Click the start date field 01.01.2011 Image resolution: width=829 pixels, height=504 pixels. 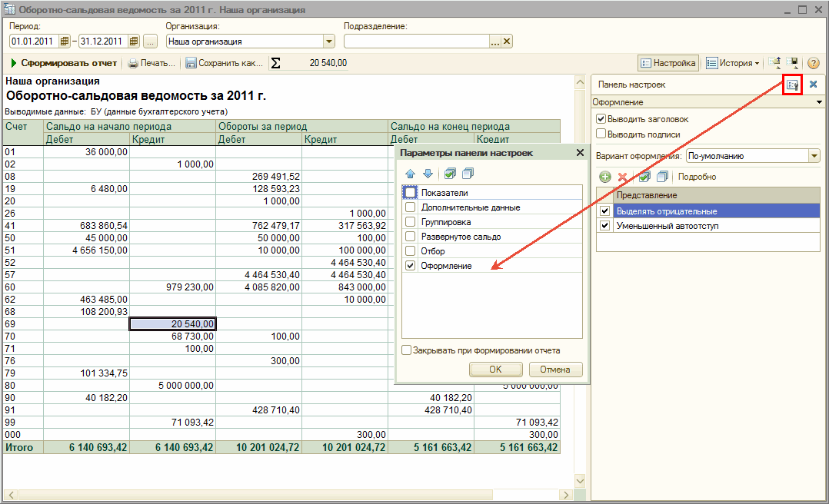pos(35,41)
